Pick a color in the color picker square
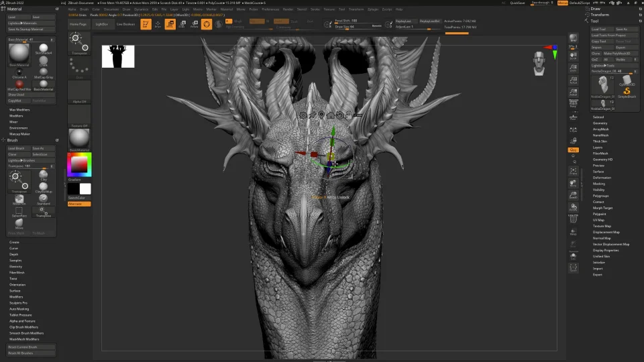This screenshot has height=362, width=644. (x=79, y=165)
